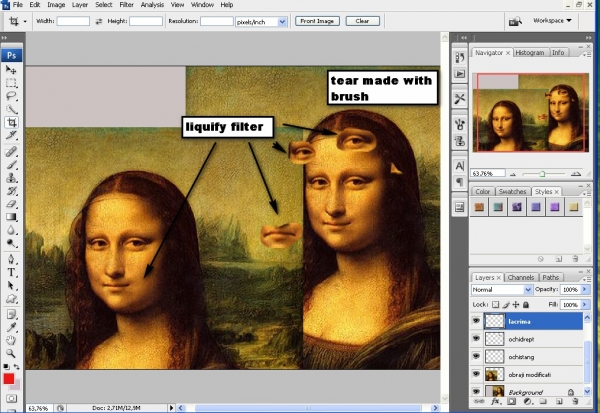The width and height of the screenshot is (600, 413).
Task: Toggle lock image pixels
Action: pos(506,305)
